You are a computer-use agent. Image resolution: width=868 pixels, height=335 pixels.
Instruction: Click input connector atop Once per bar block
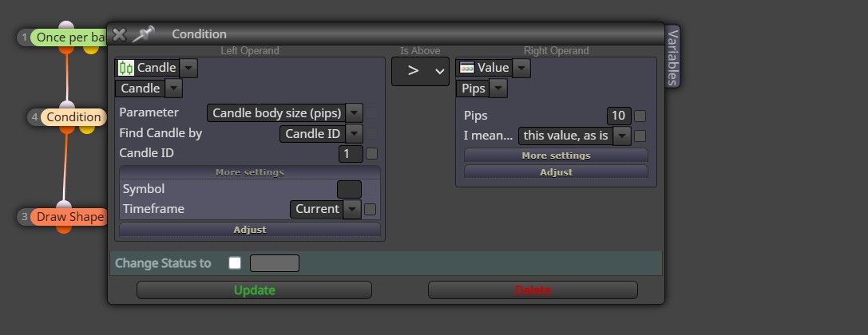(x=66, y=26)
